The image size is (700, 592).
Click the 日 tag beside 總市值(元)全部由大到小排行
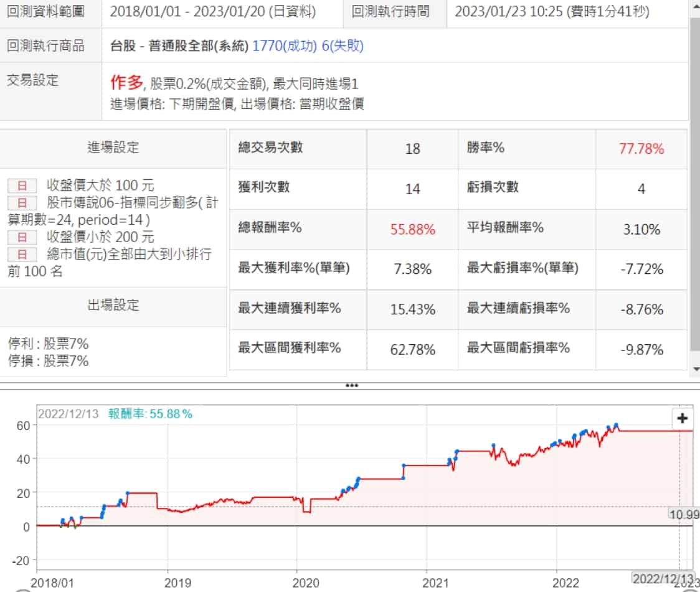[x=22, y=254]
